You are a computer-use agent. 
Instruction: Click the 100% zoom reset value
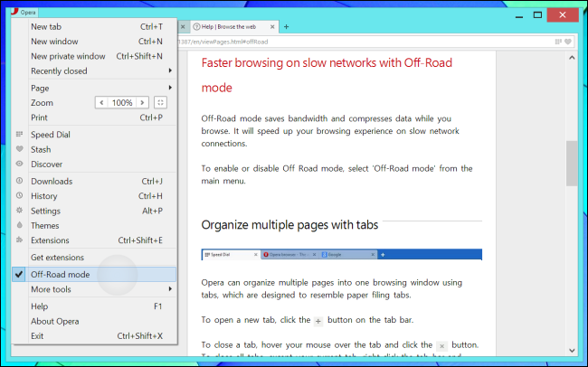[122, 102]
